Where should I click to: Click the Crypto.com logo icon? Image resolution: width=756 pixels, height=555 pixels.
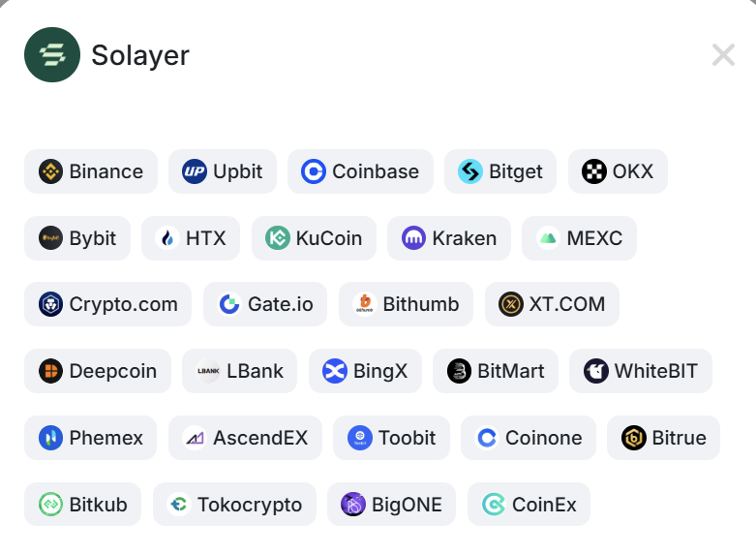pos(50,304)
